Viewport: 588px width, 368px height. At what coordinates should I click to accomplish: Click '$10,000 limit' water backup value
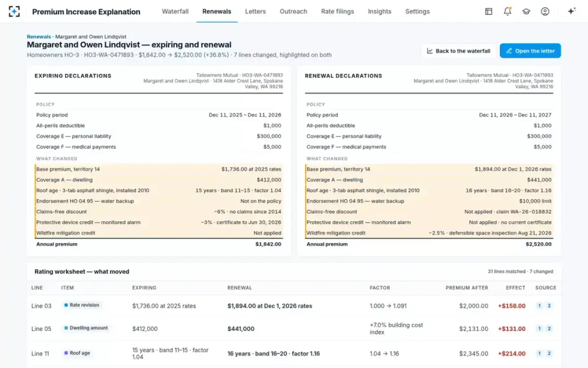pos(536,201)
